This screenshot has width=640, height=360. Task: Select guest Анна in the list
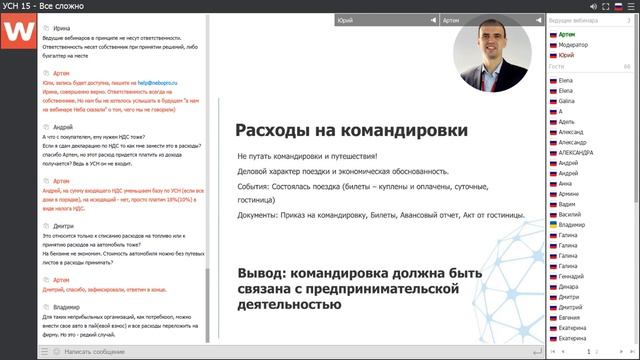[565, 184]
